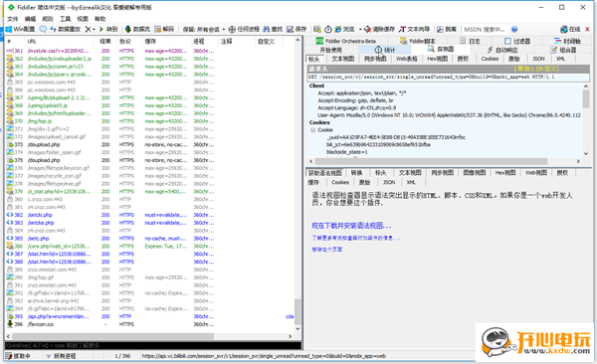The height and width of the screenshot is (364, 597).
Task: Select the request JSON inspector tab
Action: (538, 59)
